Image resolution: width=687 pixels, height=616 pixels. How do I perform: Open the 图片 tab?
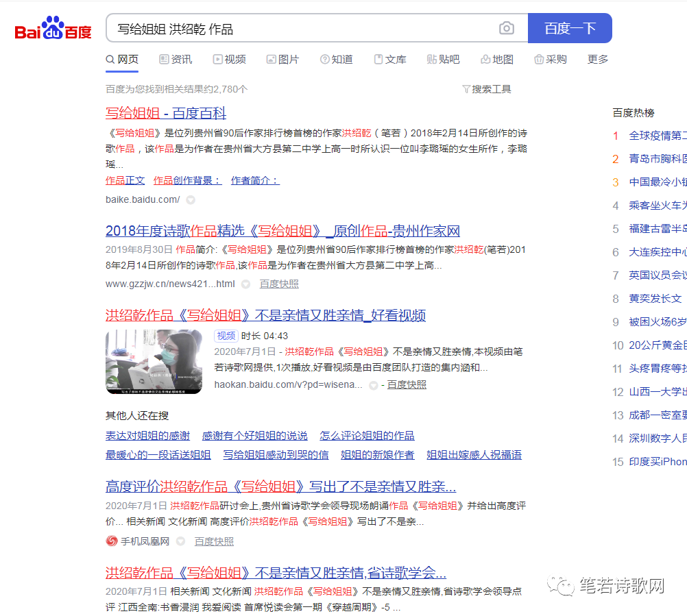pyautogui.click(x=283, y=59)
